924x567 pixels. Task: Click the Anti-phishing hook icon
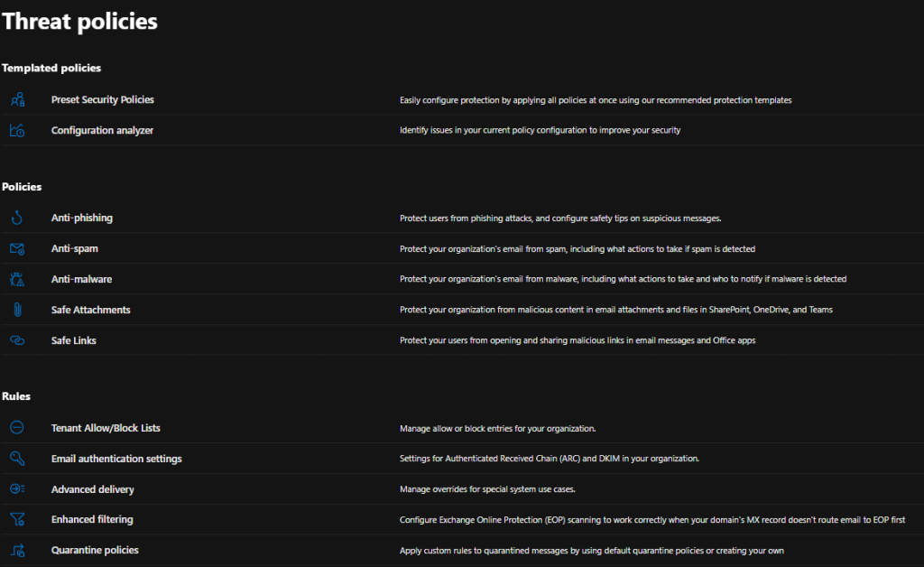tap(17, 218)
